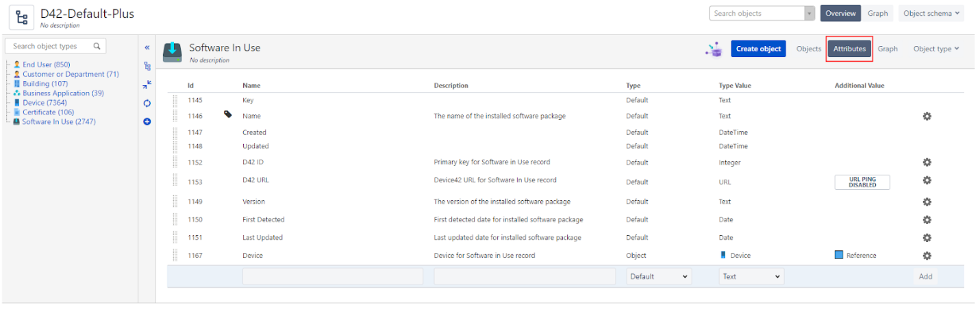Open the new attribute Type dropdown
980x316 pixels.
click(659, 277)
